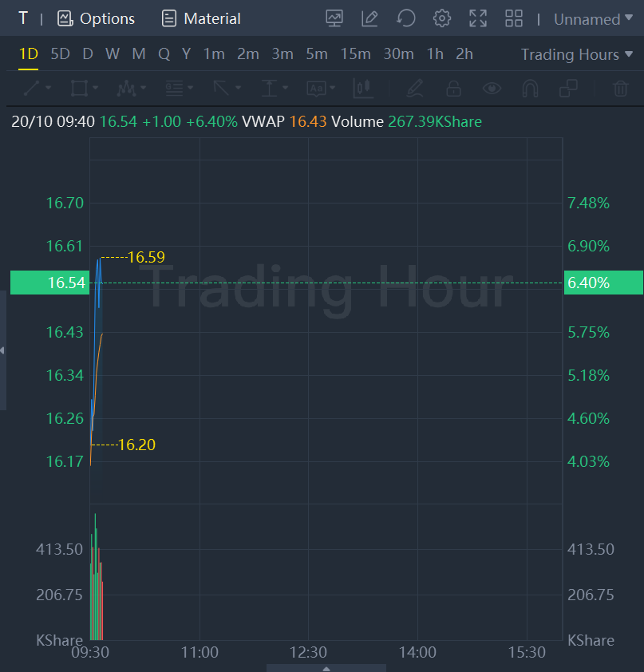Select the arrow drawing tool

[222, 89]
